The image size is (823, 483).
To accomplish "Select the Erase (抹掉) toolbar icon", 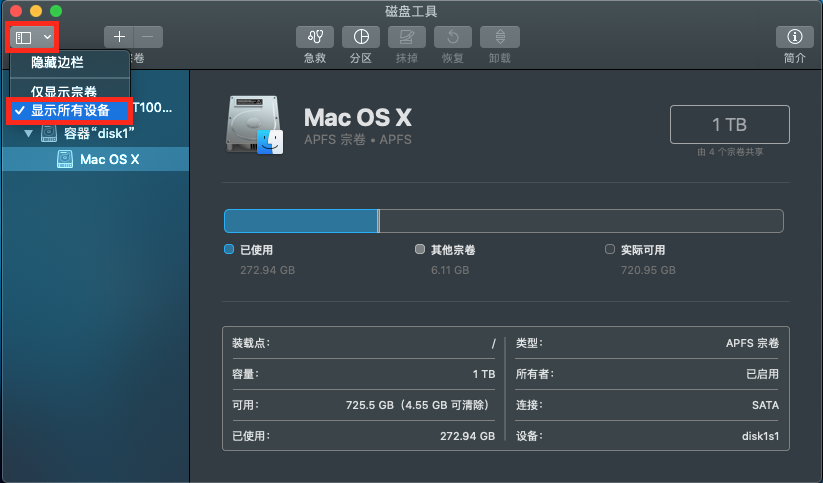I will pyautogui.click(x=407, y=38).
